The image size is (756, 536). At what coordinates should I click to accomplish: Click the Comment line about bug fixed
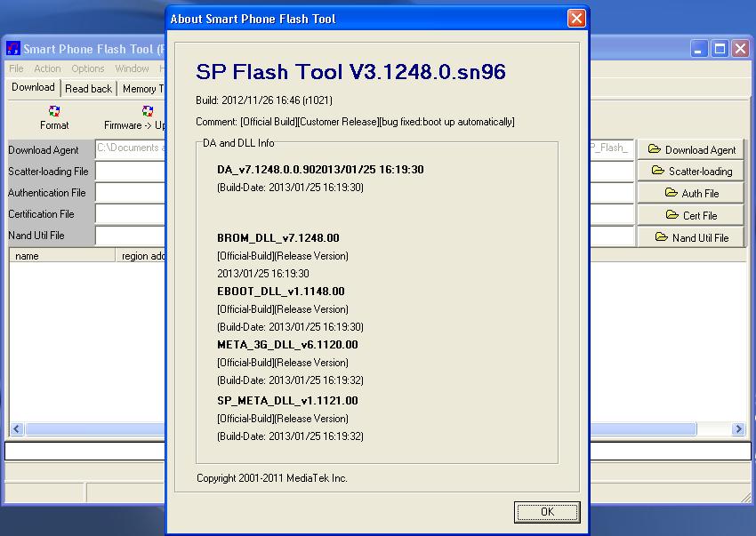(355, 122)
